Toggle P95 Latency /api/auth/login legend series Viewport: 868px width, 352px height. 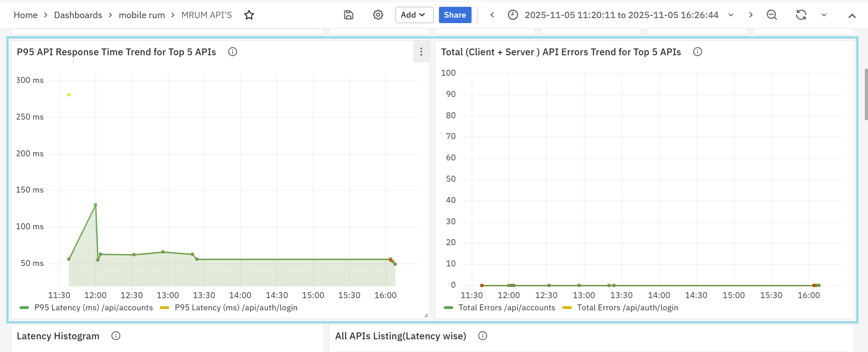pyautogui.click(x=236, y=308)
